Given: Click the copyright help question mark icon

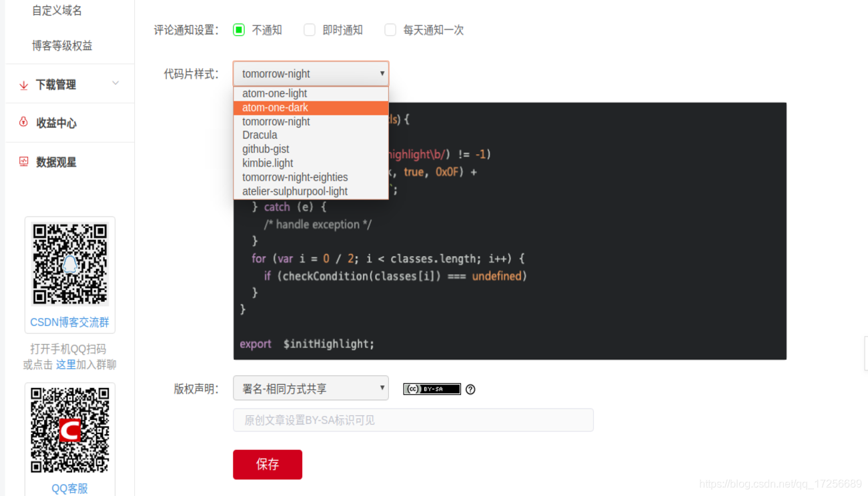Looking at the screenshot, I should 470,389.
